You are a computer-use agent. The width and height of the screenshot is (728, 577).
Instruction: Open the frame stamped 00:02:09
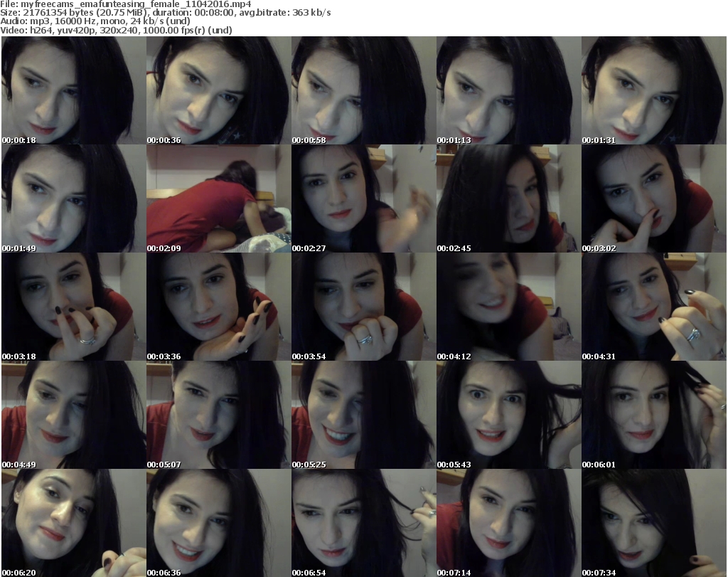[x=219, y=198]
